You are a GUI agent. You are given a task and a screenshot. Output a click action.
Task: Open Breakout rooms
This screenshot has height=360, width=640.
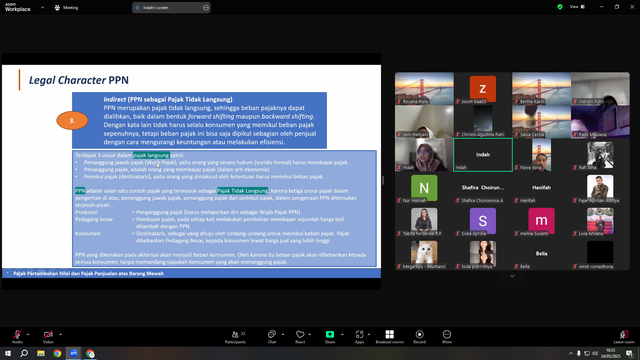[x=389, y=336]
